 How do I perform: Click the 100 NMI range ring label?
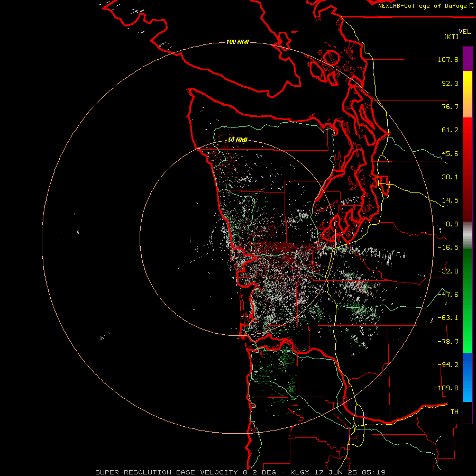click(237, 42)
